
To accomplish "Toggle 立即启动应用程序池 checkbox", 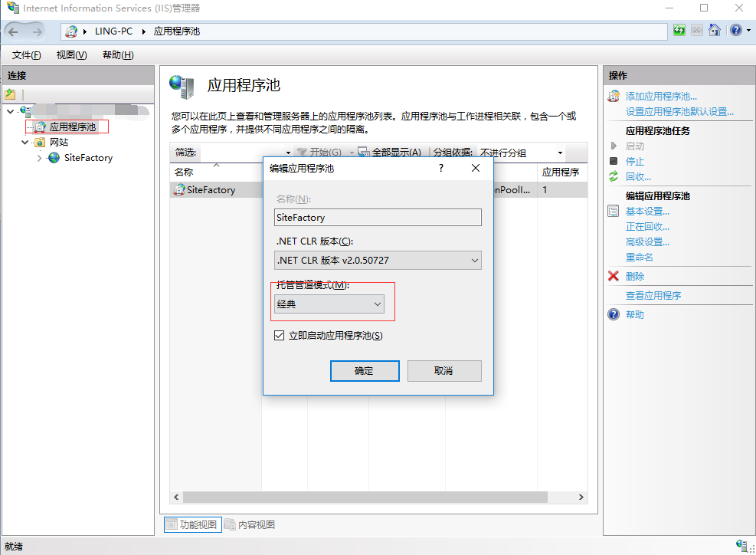I will click(x=280, y=336).
